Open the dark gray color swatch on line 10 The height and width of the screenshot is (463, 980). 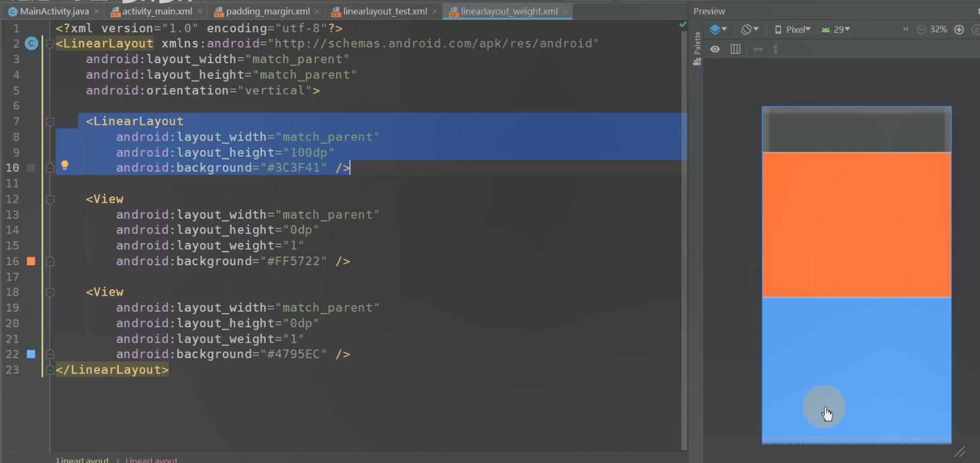tap(31, 168)
